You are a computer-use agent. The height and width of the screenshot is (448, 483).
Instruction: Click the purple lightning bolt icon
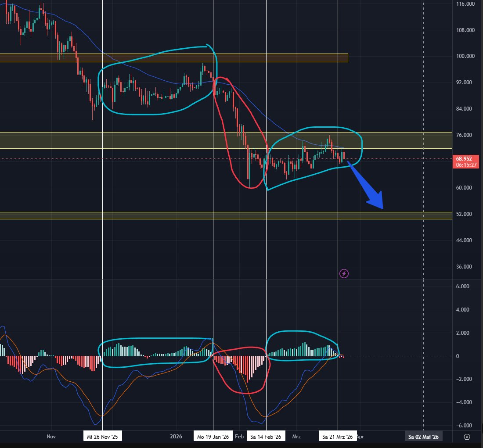coord(344,273)
